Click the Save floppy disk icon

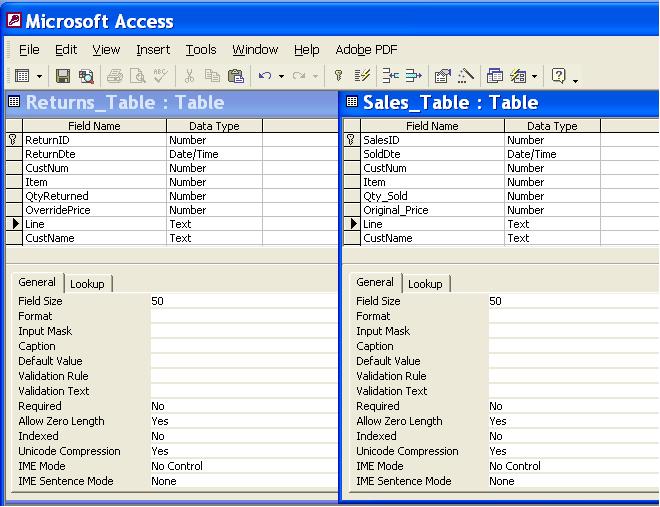[x=63, y=76]
